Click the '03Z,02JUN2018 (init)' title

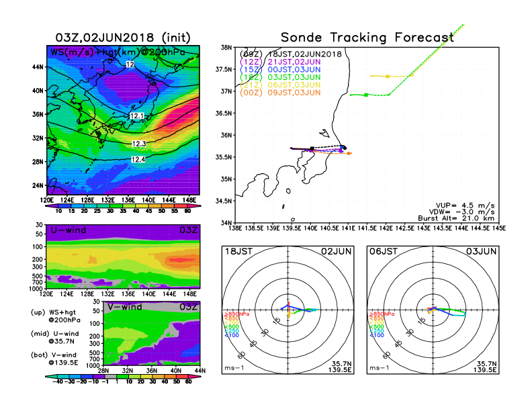[x=123, y=38]
